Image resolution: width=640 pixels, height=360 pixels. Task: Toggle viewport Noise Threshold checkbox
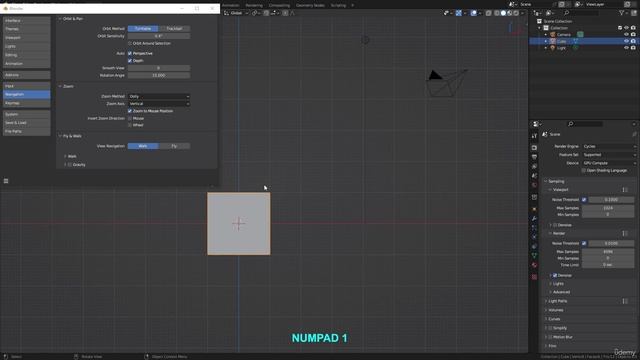tap(584, 200)
